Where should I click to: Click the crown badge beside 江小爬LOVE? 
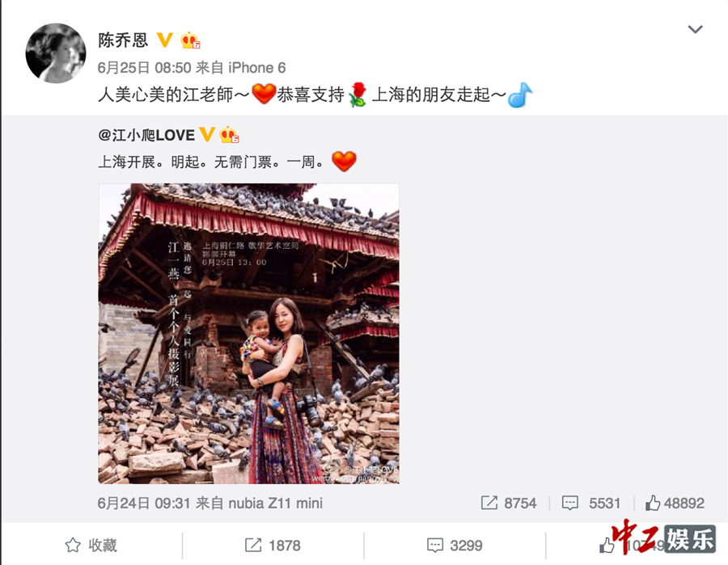tap(230, 134)
